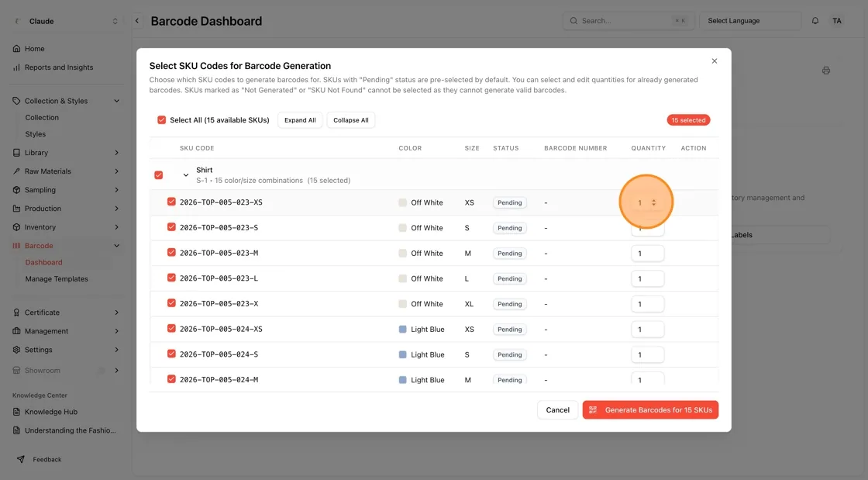Uncheck SKU 2026-TOP-005-023-M checkbox
The height and width of the screenshot is (480, 868).
(171, 253)
